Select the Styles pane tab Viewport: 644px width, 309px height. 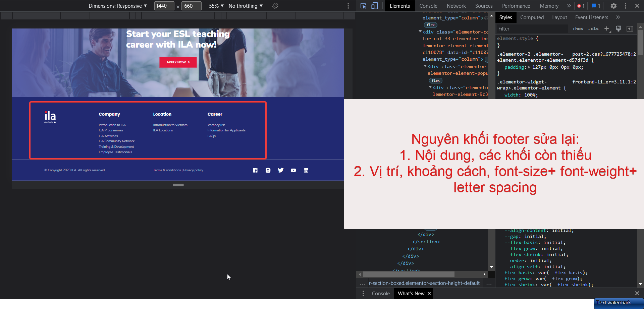point(505,17)
